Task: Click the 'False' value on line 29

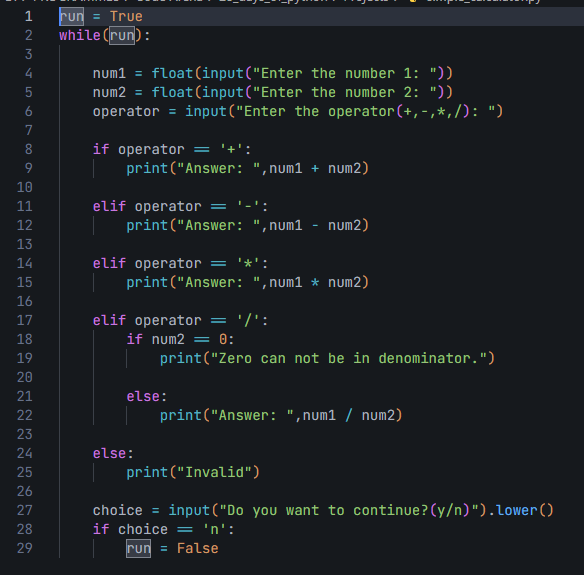Action: (x=198, y=548)
